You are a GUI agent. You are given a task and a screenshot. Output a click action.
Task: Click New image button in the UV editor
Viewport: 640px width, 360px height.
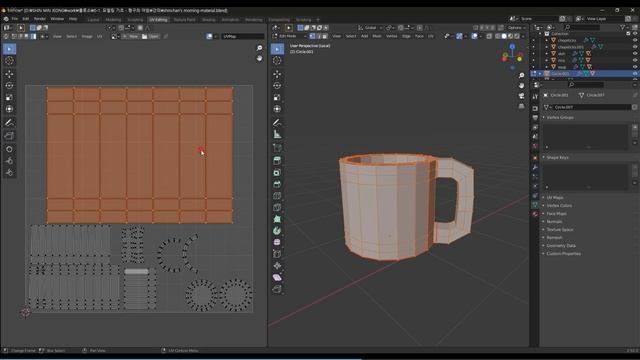[131, 36]
